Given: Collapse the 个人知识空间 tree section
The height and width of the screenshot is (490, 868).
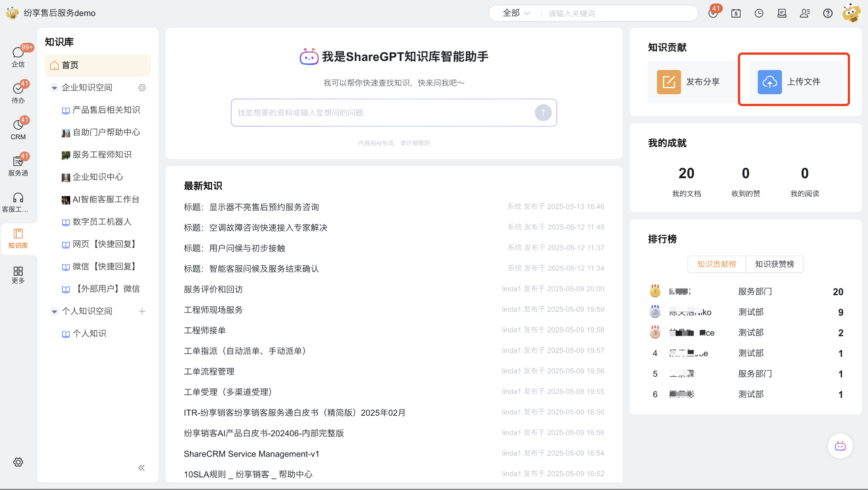Looking at the screenshot, I should click(54, 311).
